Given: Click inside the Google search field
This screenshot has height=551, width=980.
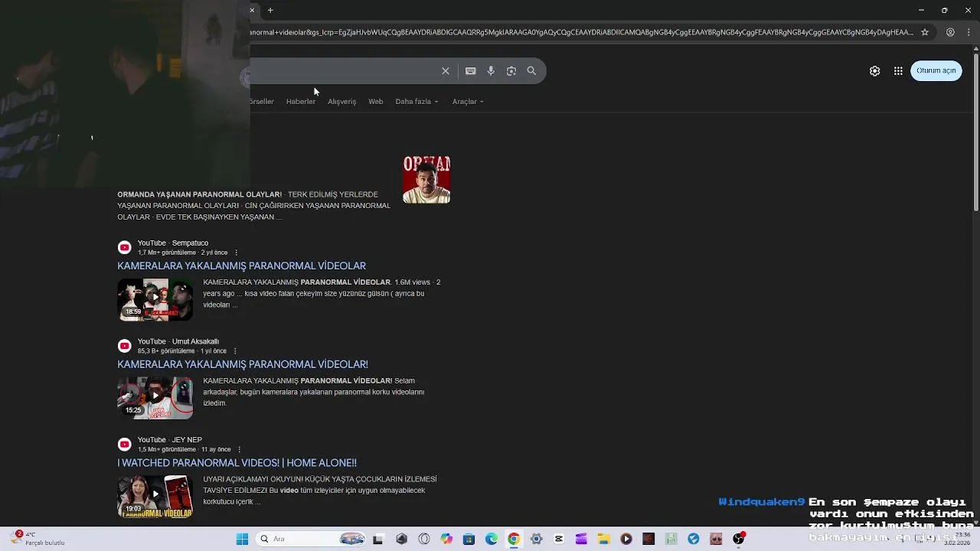Looking at the screenshot, I should click(345, 71).
